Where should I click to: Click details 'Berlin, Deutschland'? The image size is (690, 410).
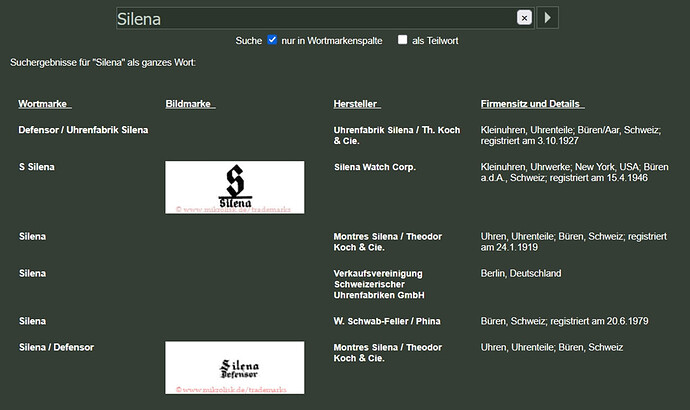tap(521, 273)
